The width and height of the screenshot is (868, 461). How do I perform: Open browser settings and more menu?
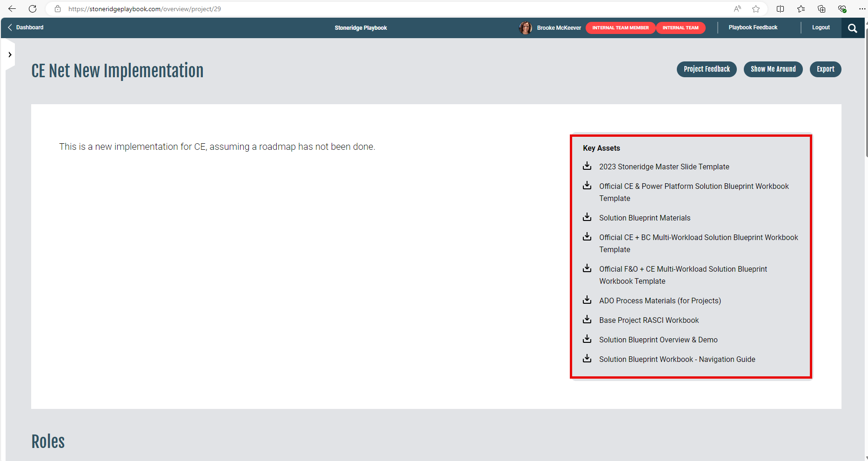[862, 9]
